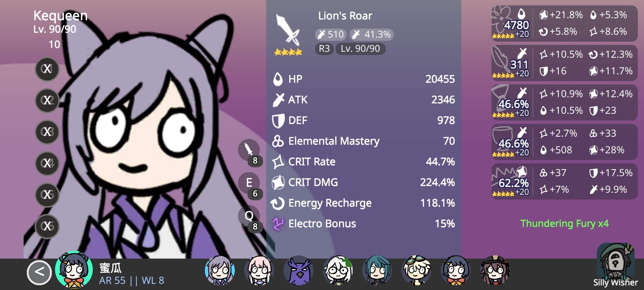
Task: Click the player profile avatar in the teal circle
Action: [74, 270]
